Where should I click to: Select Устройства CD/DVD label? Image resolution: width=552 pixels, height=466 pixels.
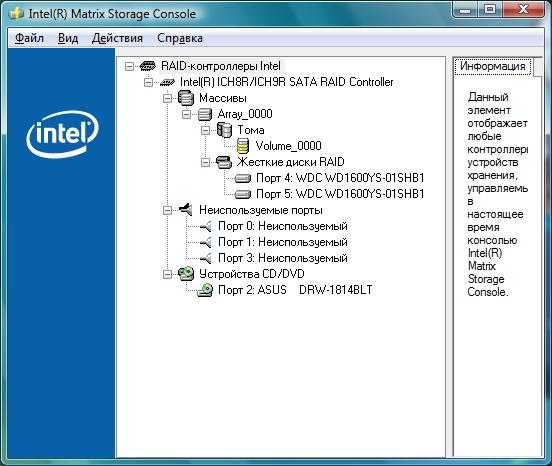(252, 274)
